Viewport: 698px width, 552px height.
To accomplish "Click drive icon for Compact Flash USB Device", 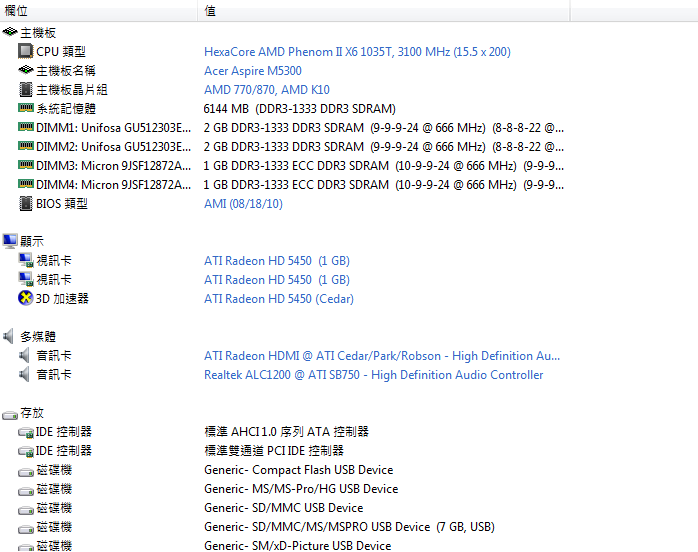I will point(26,472).
